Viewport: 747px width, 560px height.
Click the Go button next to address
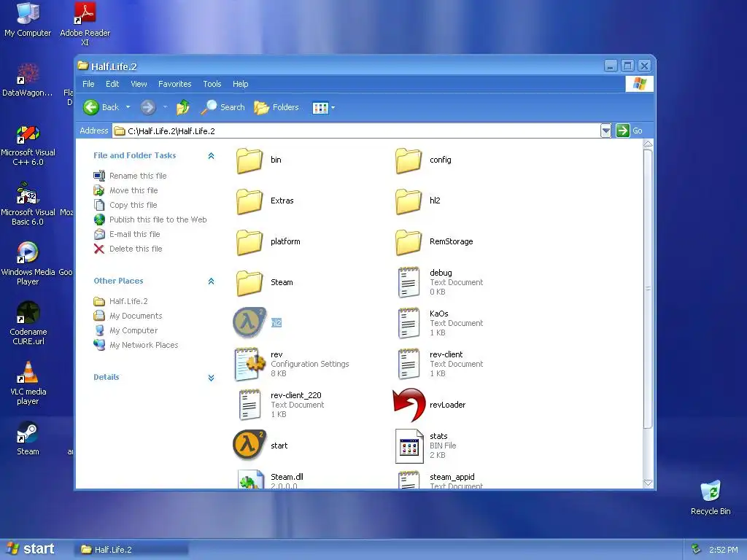pyautogui.click(x=630, y=131)
